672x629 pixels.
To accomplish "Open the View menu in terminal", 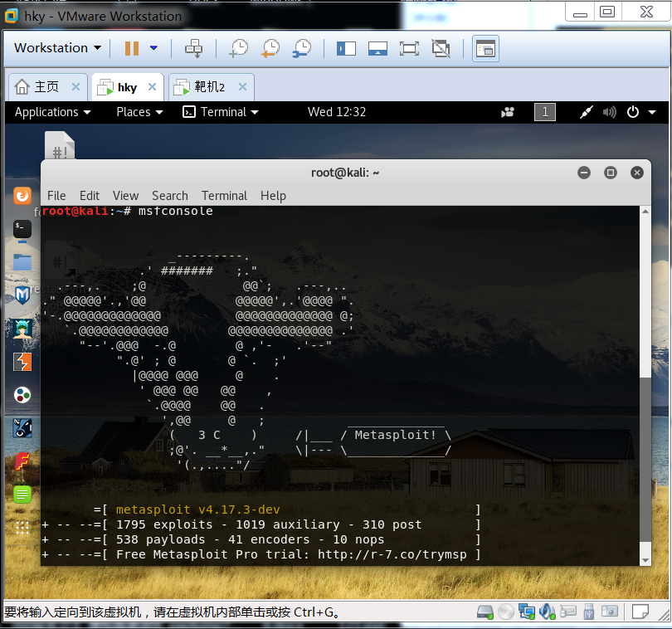I will point(125,196).
